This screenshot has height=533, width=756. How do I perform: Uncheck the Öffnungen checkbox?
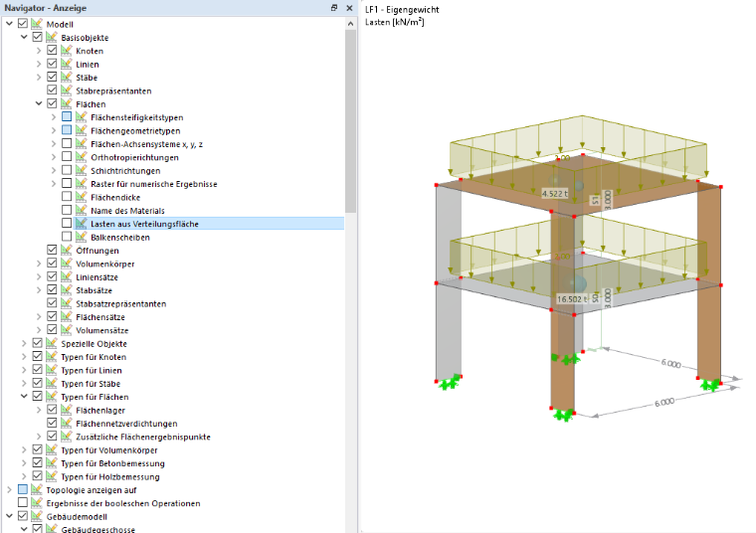(52, 250)
